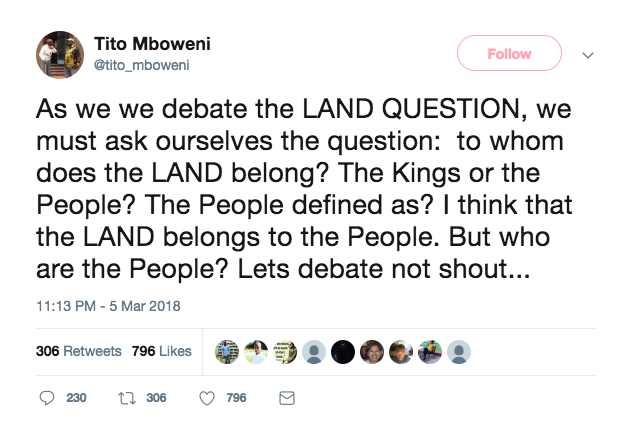Screen dimensions: 631x432
Task: View the 306 Retweets list
Action: 78,351
